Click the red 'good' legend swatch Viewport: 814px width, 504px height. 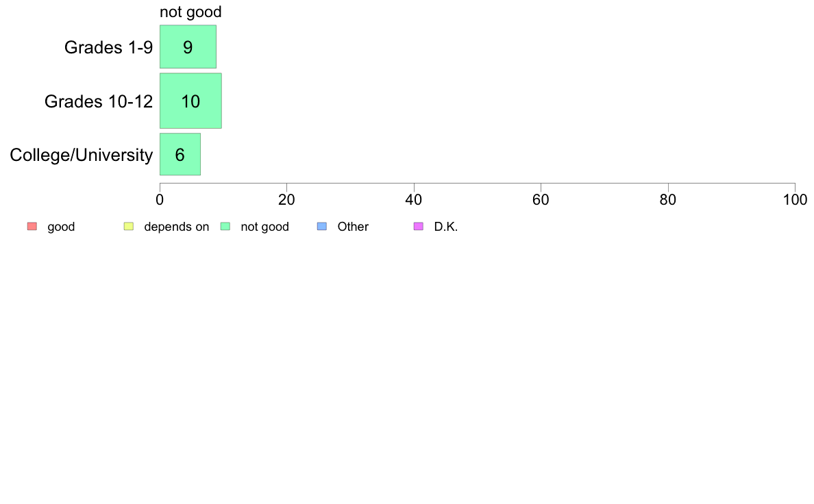32,226
